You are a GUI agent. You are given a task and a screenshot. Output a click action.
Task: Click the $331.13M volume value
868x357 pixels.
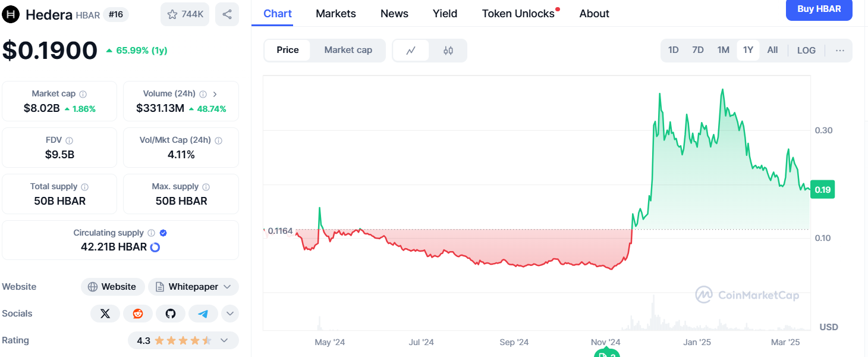pyautogui.click(x=160, y=108)
